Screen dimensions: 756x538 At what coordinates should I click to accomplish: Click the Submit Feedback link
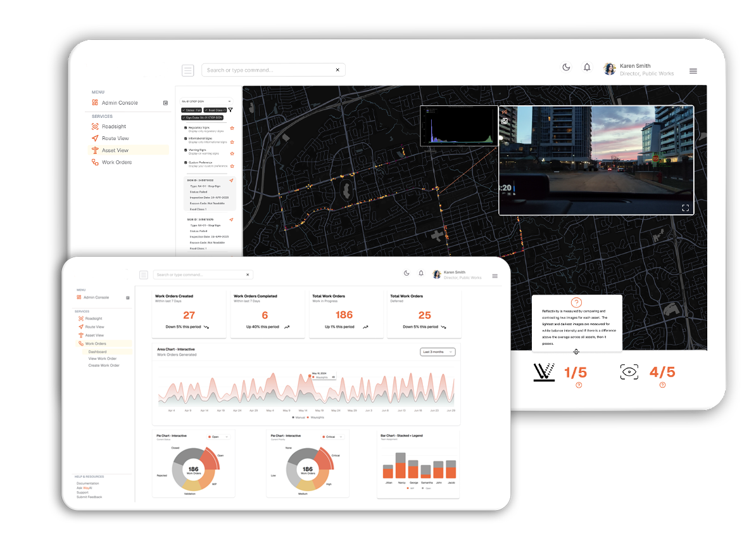(x=89, y=497)
